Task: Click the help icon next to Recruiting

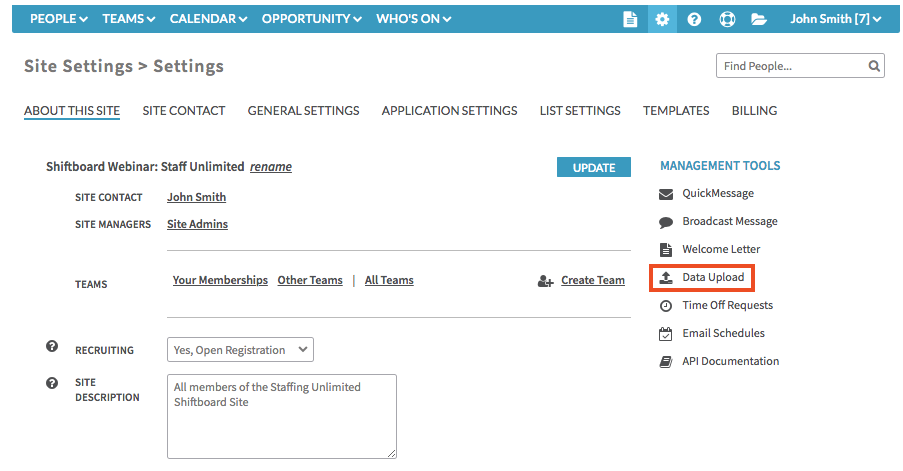Action: [x=52, y=346]
